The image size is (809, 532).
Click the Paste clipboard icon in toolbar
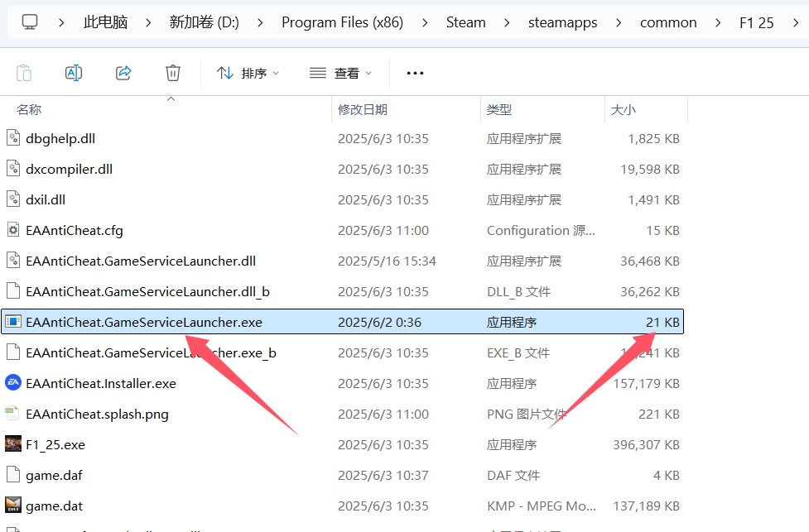pyautogui.click(x=24, y=73)
